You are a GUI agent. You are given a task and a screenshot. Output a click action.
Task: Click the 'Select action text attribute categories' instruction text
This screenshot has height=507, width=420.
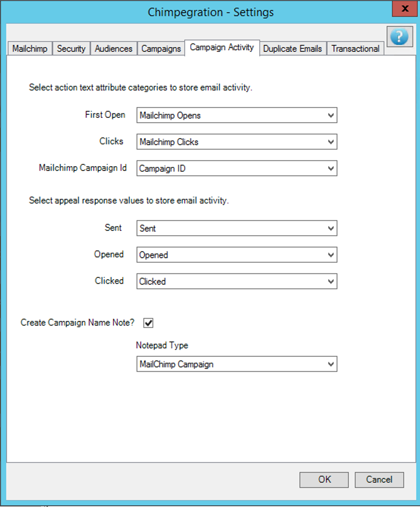(x=141, y=88)
